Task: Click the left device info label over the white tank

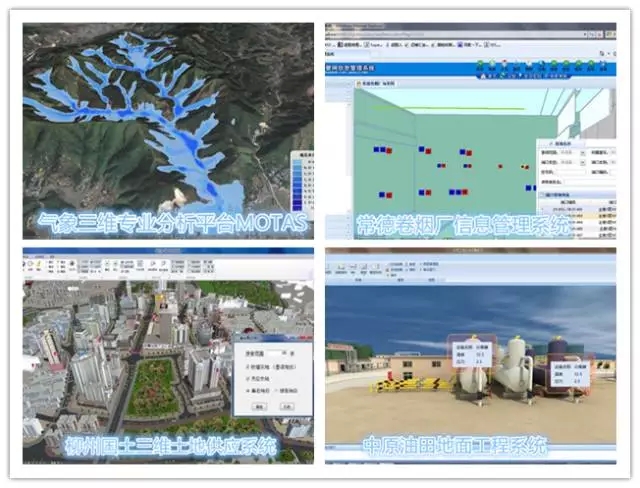Action: 472,354
